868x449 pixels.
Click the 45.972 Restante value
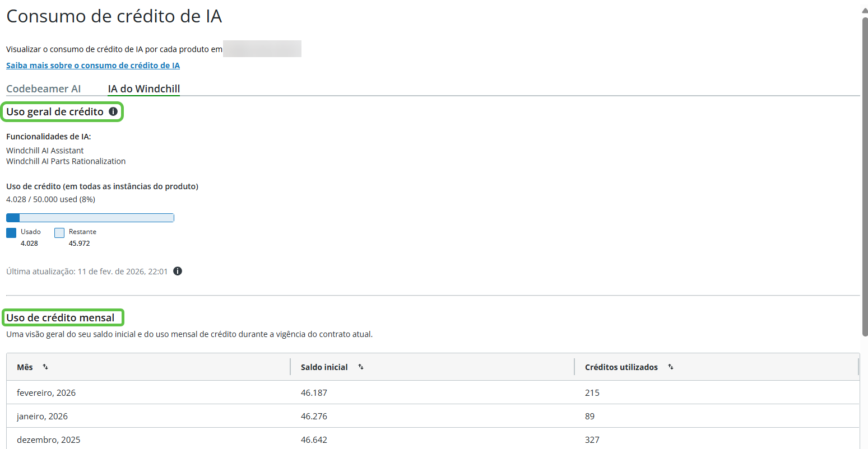[x=80, y=244]
